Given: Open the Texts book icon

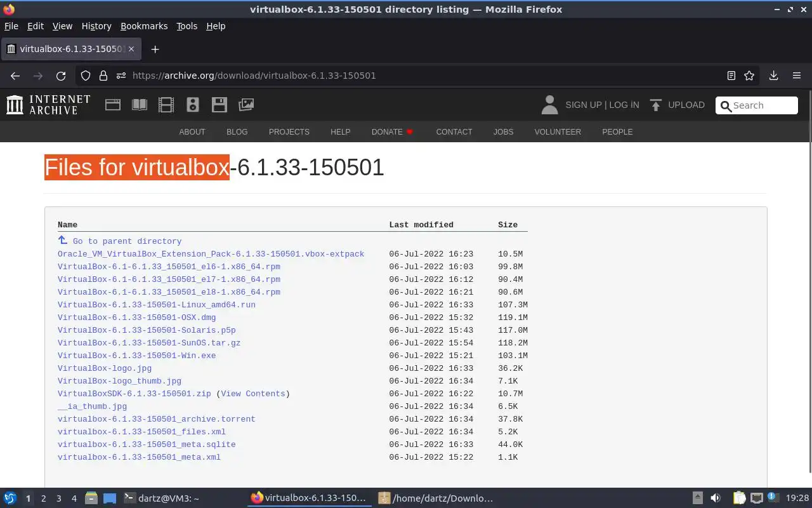Looking at the screenshot, I should pyautogui.click(x=140, y=105).
